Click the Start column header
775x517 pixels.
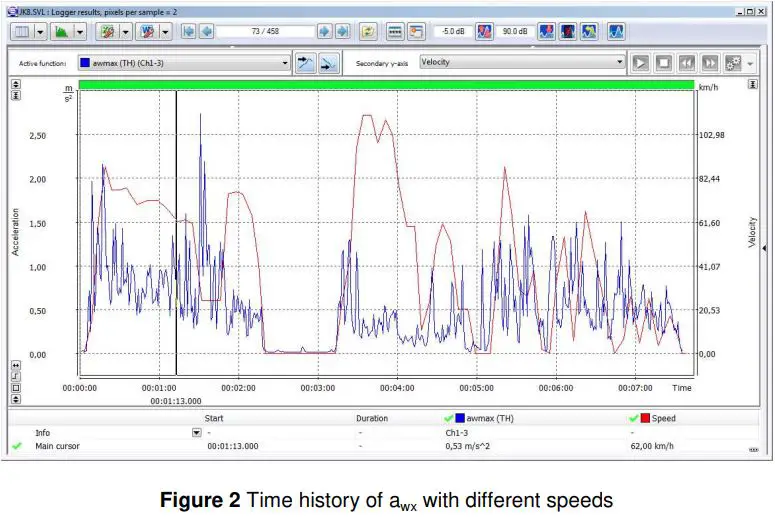(x=214, y=418)
